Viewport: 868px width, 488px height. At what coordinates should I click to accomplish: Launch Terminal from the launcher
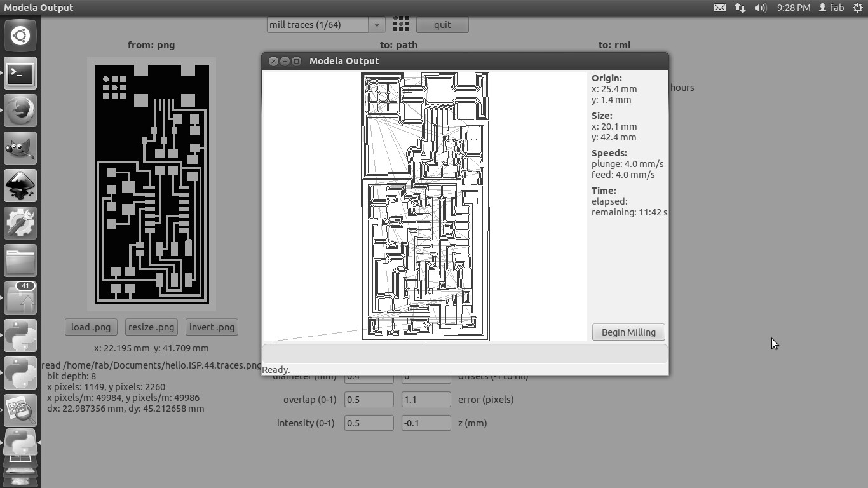coord(20,73)
